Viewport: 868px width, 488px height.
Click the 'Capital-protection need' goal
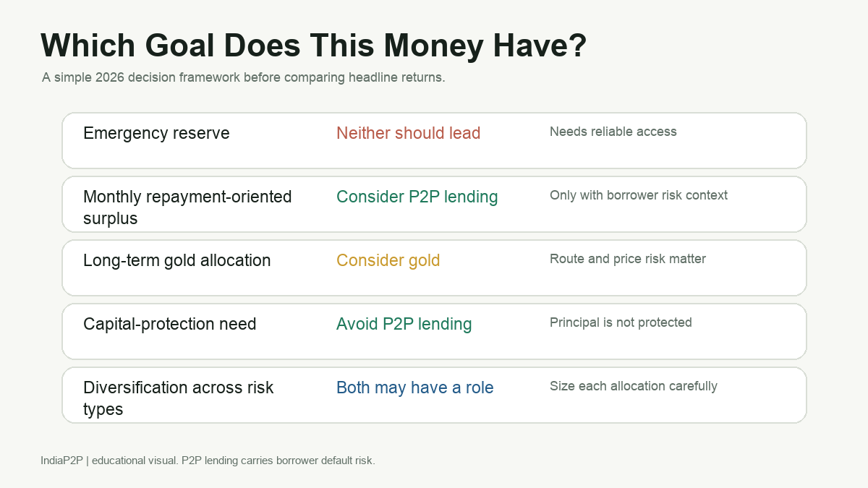coord(170,324)
